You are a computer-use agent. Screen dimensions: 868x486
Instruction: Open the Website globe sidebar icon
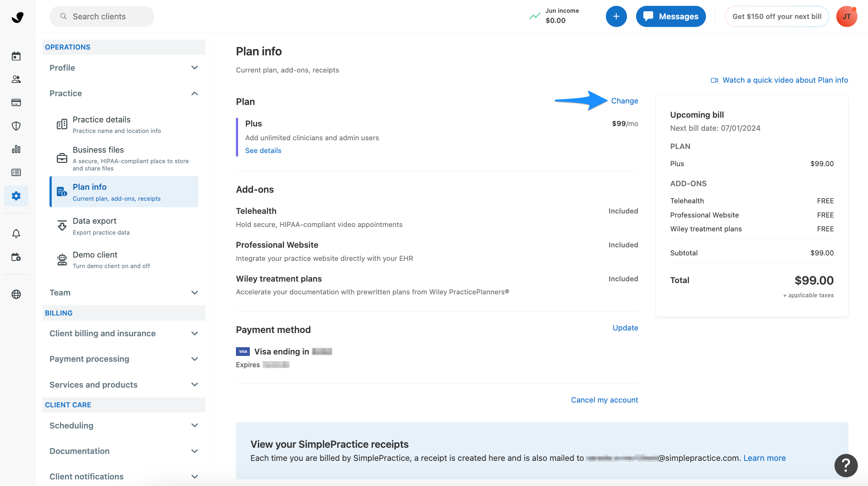16,294
